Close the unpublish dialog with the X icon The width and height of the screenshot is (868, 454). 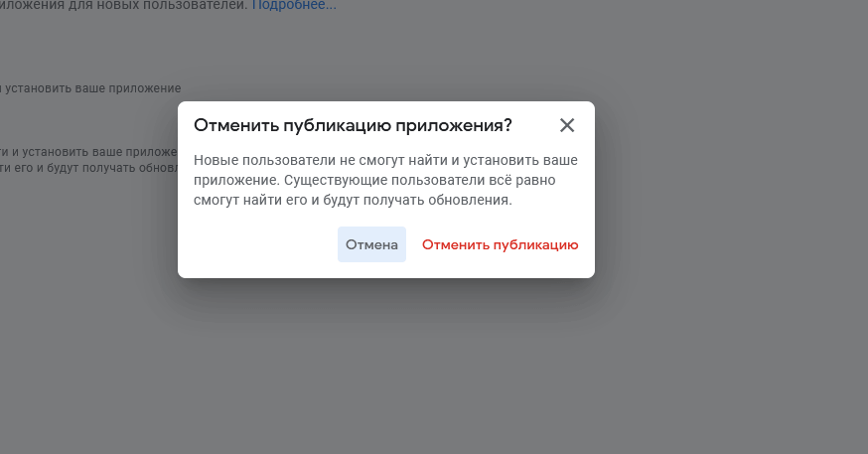[567, 125]
